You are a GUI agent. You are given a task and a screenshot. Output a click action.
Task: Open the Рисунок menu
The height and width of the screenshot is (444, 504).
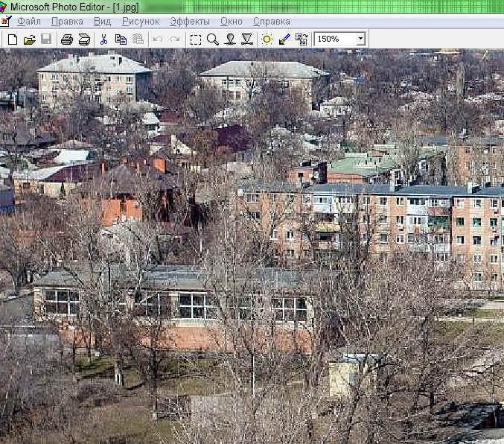(x=141, y=22)
